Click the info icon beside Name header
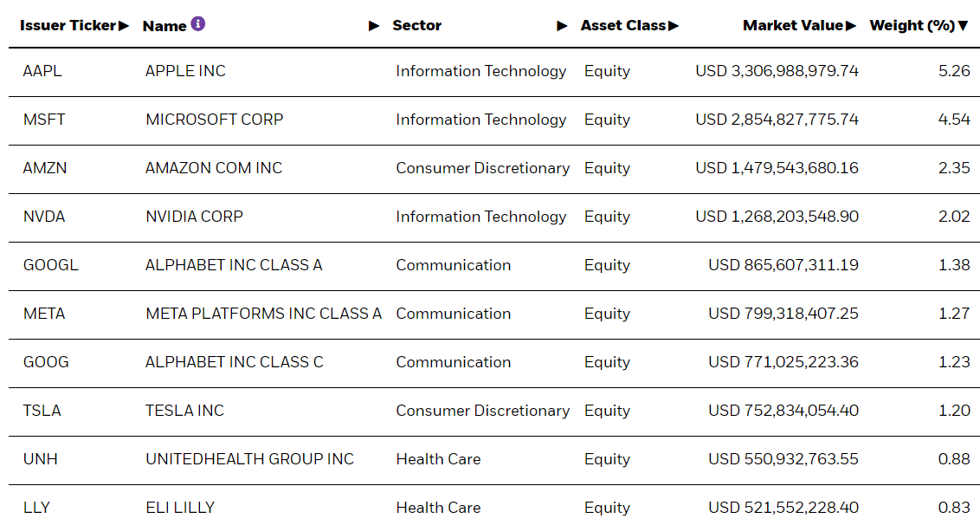Viewport: 980px width, 525px height. tap(198, 24)
